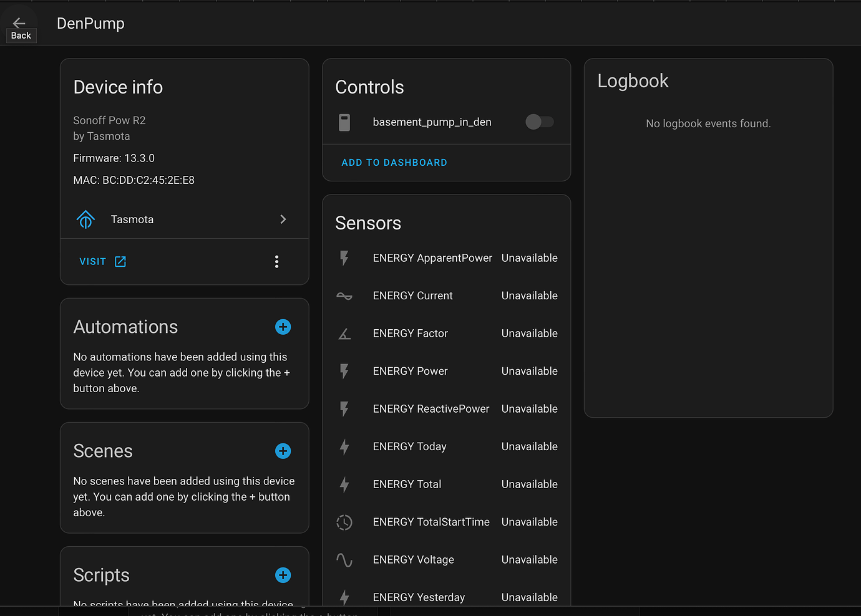Open the ENERGY ApparentPower sensor label
The height and width of the screenshot is (616, 861).
point(432,258)
